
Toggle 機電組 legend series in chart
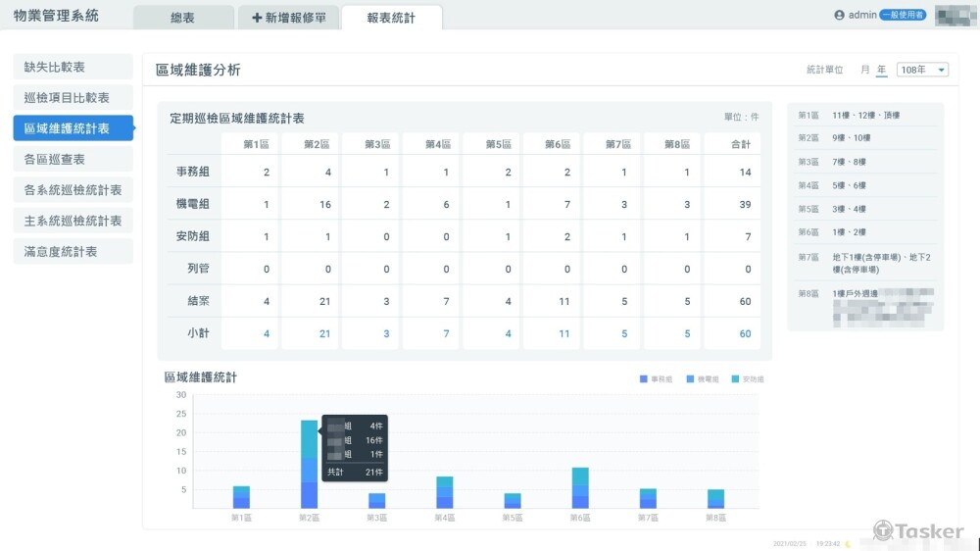(704, 378)
